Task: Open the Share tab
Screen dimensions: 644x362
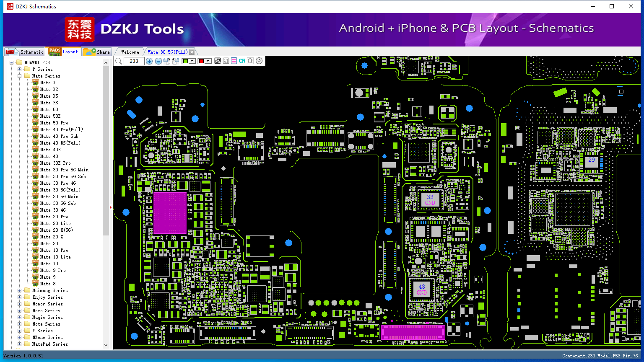Action: click(x=96, y=52)
